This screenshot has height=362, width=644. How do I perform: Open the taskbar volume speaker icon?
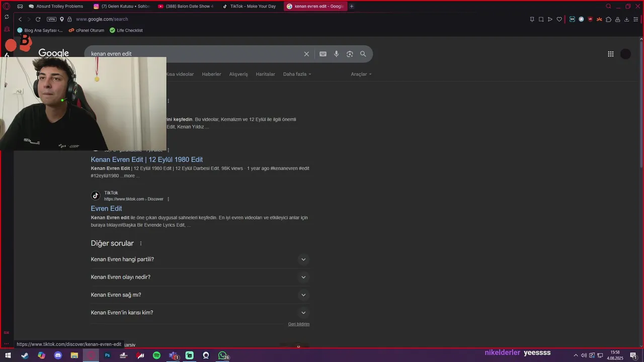[584, 355]
